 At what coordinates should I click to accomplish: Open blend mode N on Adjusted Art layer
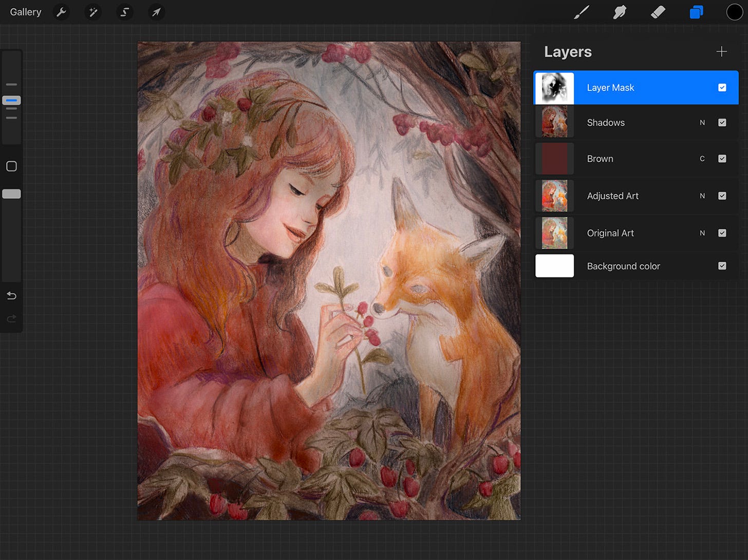[x=702, y=196]
